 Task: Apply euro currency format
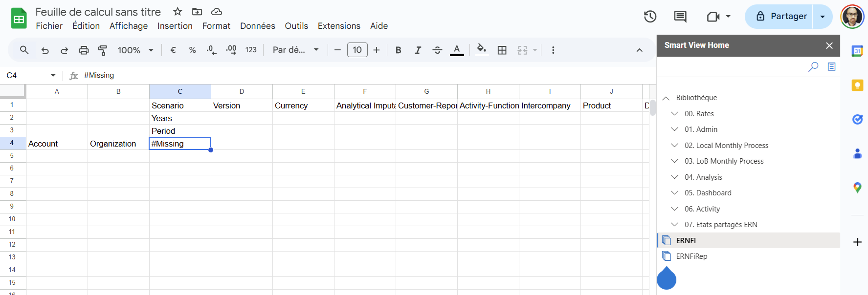tap(173, 50)
